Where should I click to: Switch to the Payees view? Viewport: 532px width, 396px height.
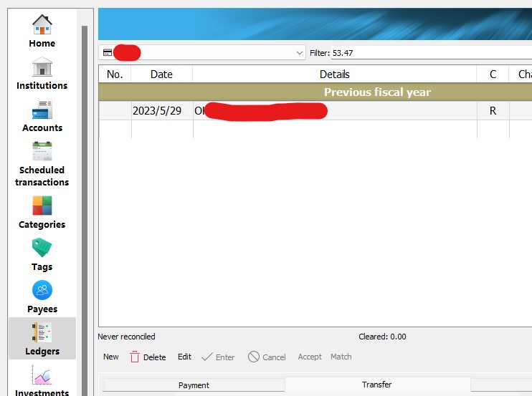[x=42, y=297]
